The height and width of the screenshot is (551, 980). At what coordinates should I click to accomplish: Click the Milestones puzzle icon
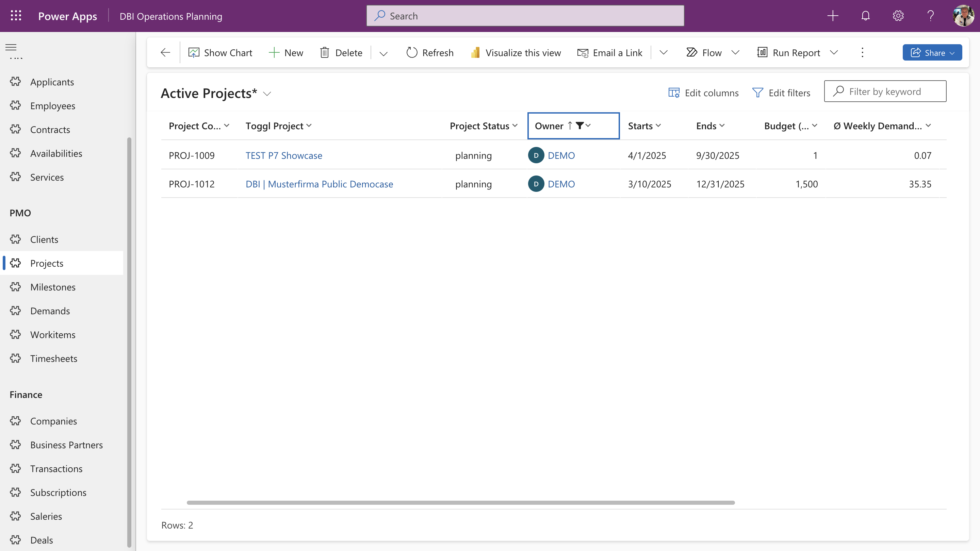[x=16, y=287]
